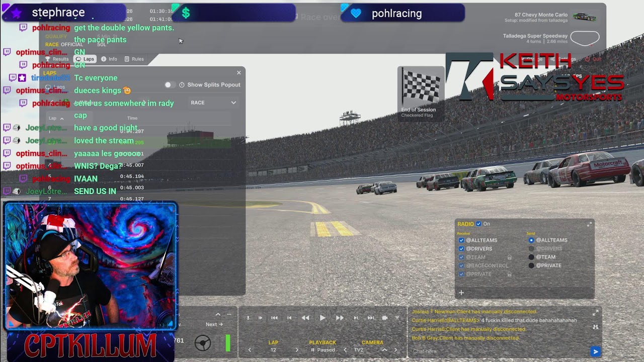The height and width of the screenshot is (362, 644).
Task: Uncheck receive @ALLTEAMS channel
Action: point(461,240)
